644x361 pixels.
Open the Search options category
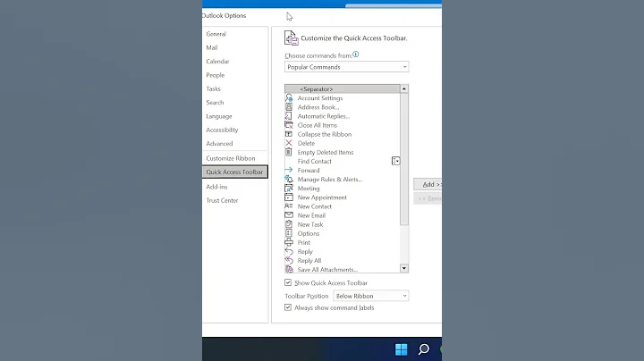tap(215, 103)
